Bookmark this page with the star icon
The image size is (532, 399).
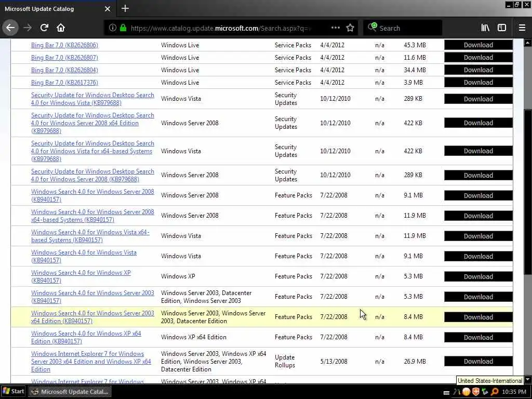pyautogui.click(x=350, y=28)
